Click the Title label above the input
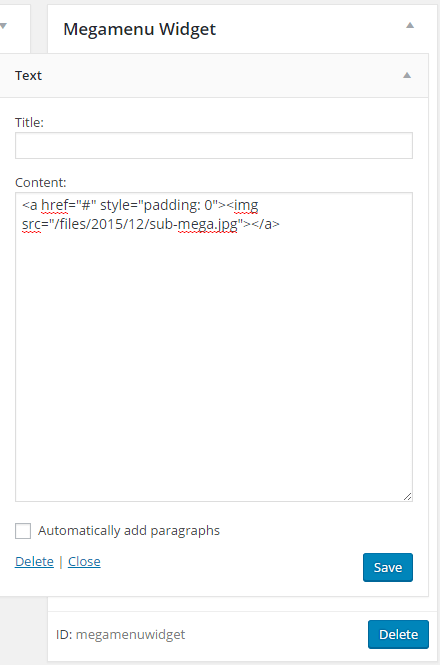This screenshot has height=665, width=440. point(29,122)
